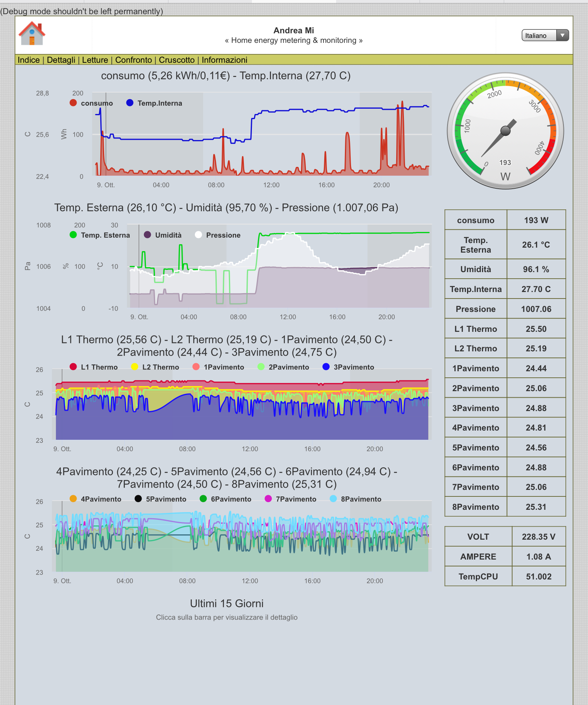Toggle the Temp. Esterna legend entry
Viewport: 588px width, 705px height.
[100, 235]
